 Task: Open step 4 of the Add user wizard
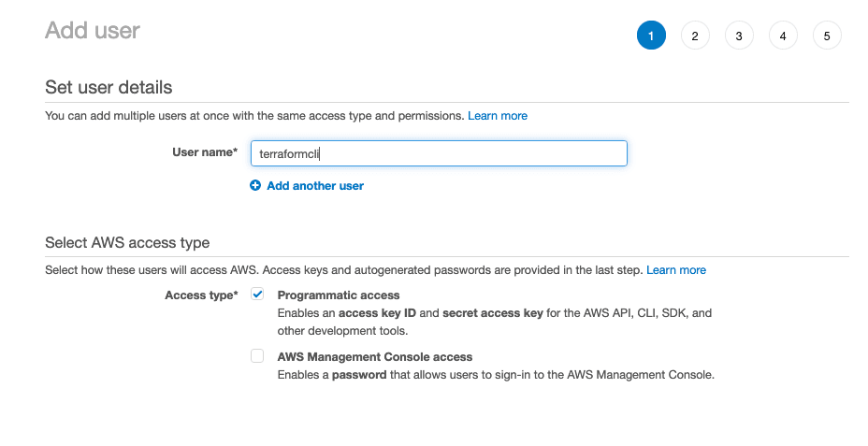783,36
